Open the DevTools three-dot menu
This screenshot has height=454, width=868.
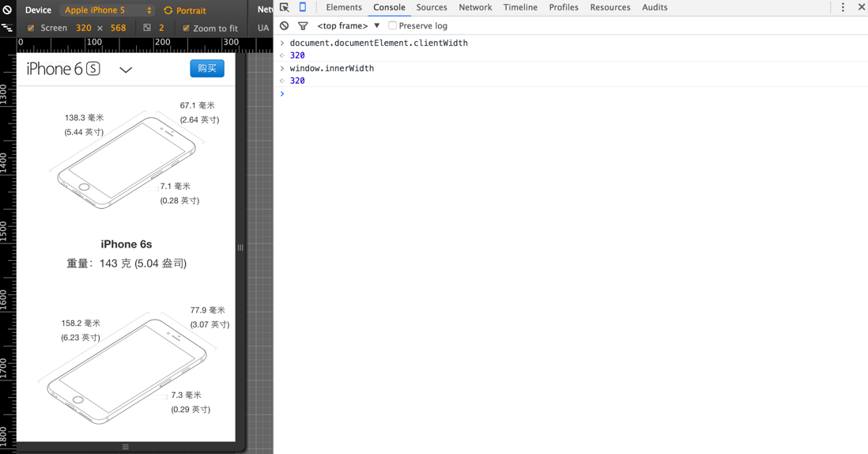843,7
